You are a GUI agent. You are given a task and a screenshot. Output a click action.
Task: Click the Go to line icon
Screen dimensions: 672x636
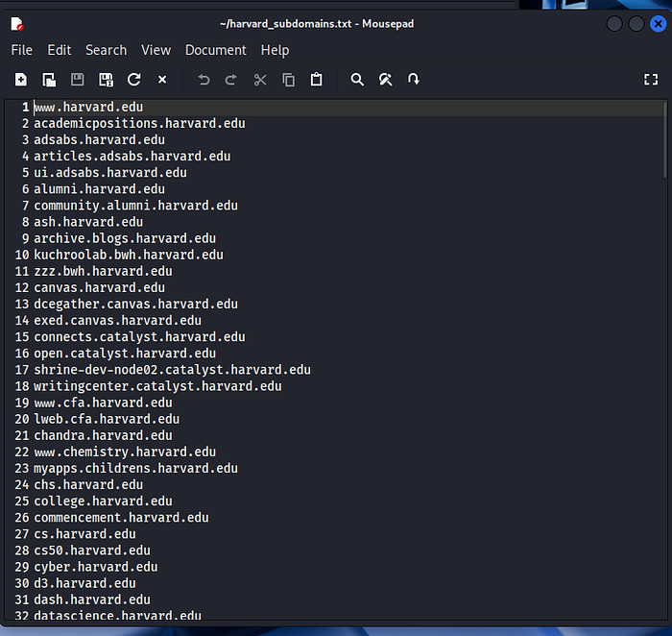tap(414, 80)
